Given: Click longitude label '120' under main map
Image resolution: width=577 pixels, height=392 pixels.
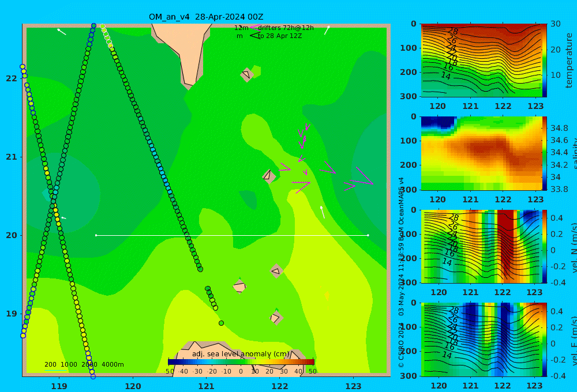Looking at the screenshot, I should 133,386.
